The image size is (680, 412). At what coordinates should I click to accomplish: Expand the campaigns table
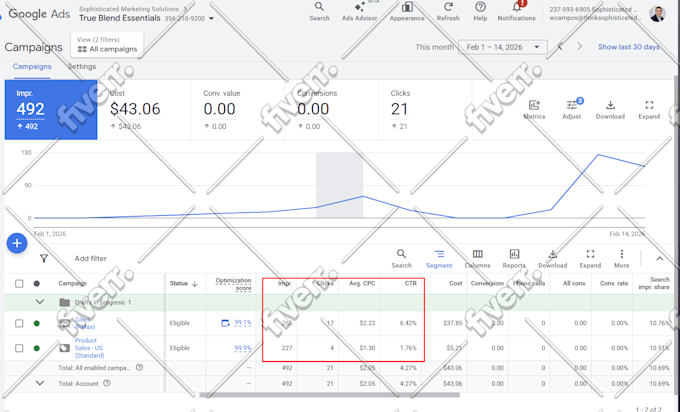pyautogui.click(x=590, y=259)
